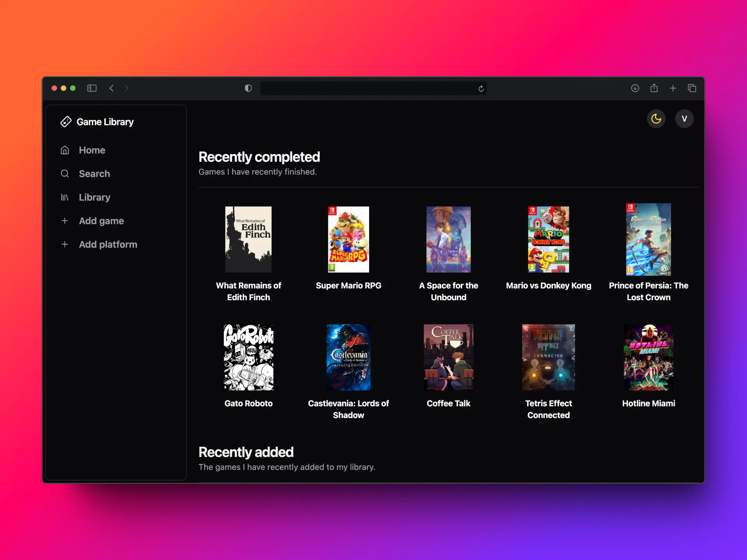Click the Search magnifier icon in the sidebar
This screenshot has width=747, height=560.
65,173
